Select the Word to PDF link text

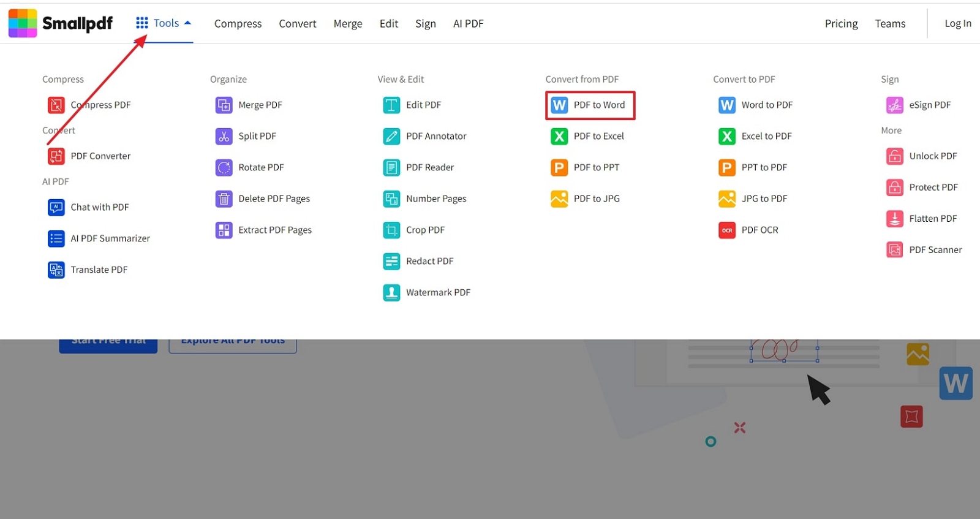coord(767,105)
